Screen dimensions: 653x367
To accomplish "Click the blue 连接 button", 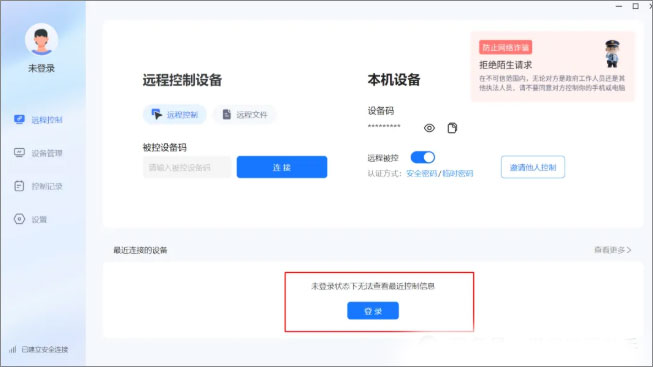I will tap(282, 167).
